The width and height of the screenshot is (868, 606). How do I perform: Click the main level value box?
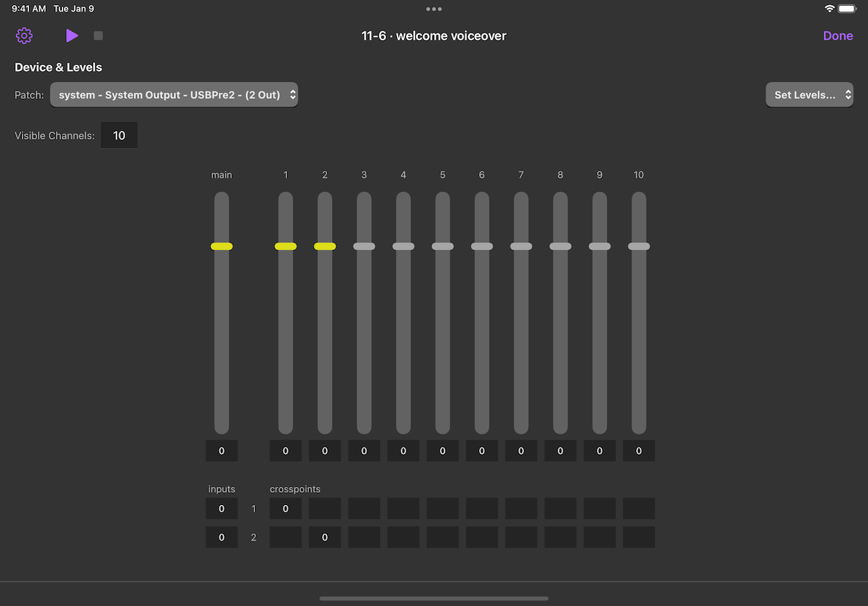[221, 451]
